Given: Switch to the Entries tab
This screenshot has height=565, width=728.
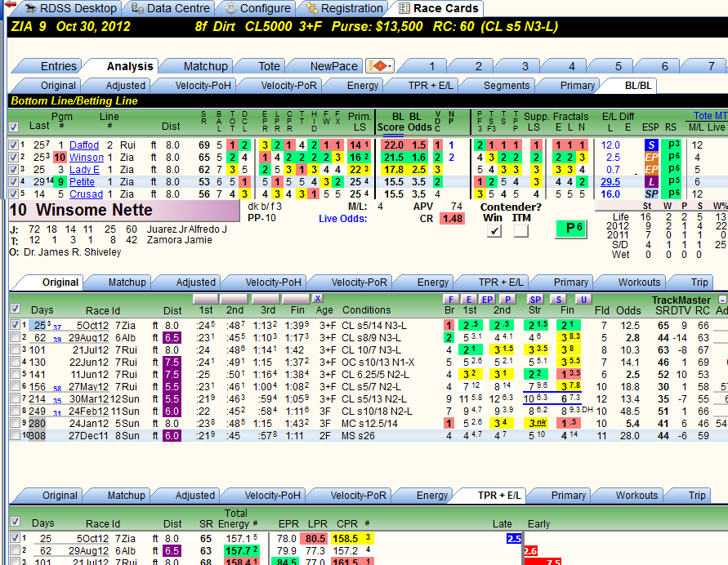Looking at the screenshot, I should pyautogui.click(x=59, y=66).
